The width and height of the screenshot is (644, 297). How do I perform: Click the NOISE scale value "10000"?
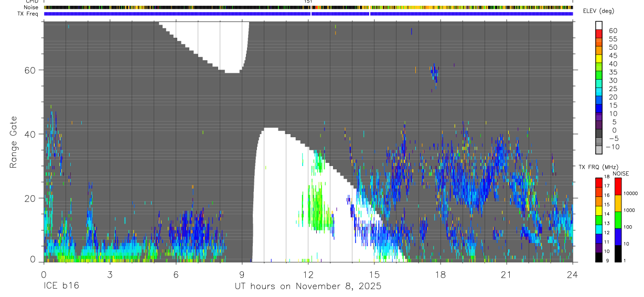630,194
